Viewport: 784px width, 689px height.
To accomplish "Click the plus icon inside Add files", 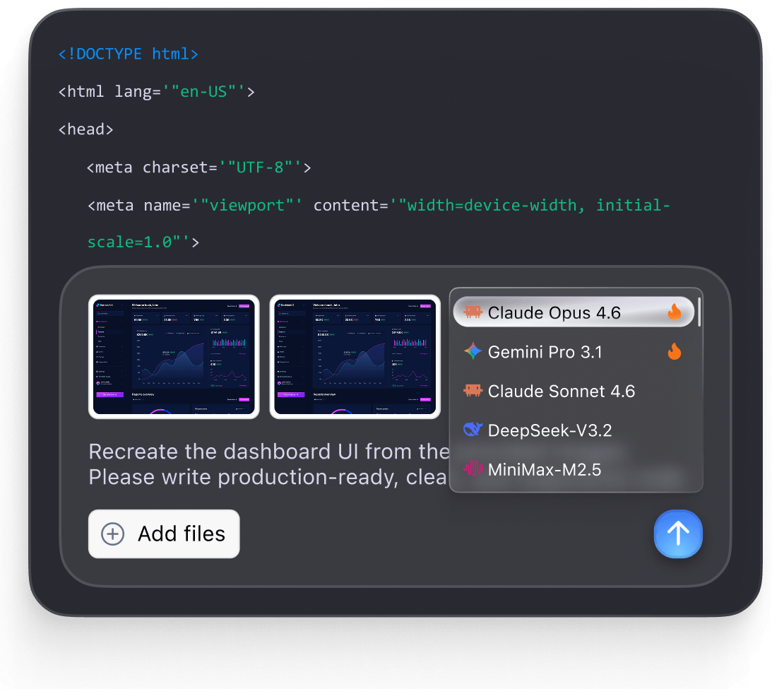I will coord(112,534).
